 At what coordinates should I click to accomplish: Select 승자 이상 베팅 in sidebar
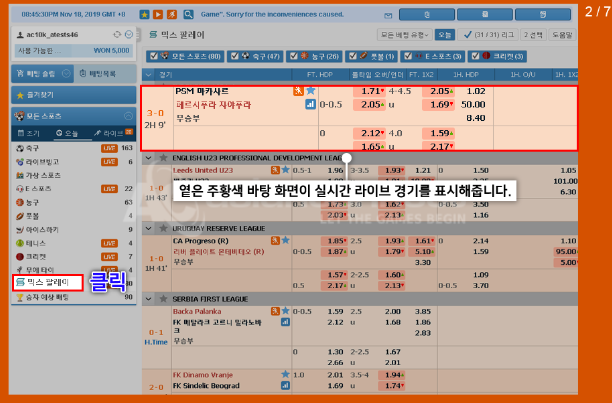pyautogui.click(x=47, y=297)
